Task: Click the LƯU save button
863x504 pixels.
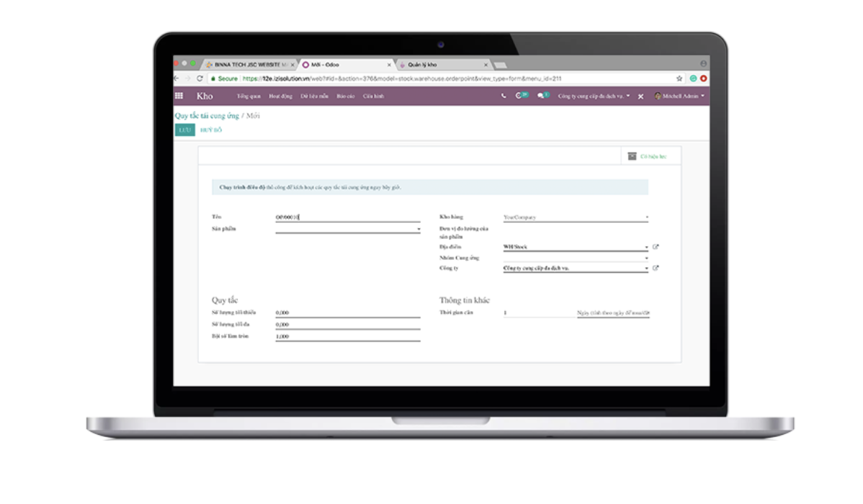Action: tap(184, 130)
